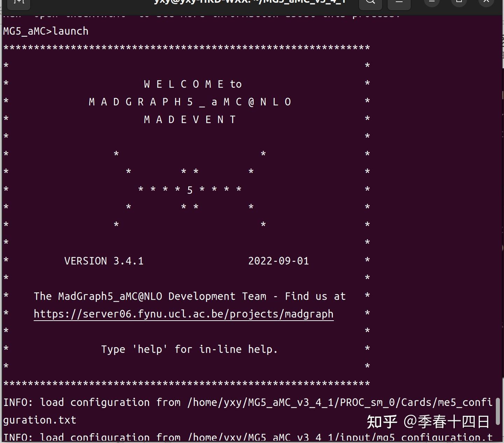Click the 2022-09-01 release date
This screenshot has height=443, width=504.
click(279, 261)
